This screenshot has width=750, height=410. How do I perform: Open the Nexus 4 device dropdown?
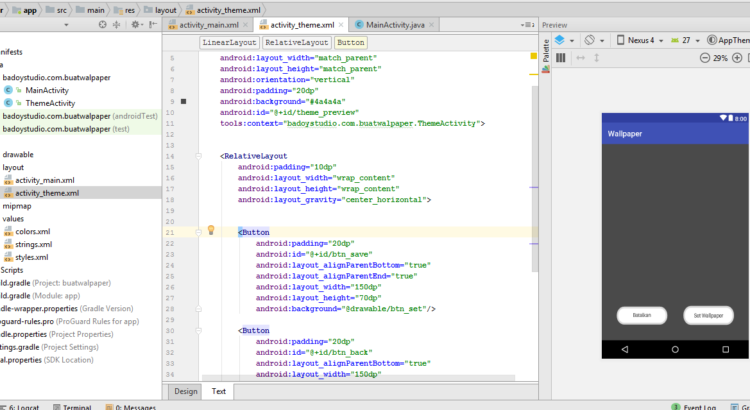(642, 40)
